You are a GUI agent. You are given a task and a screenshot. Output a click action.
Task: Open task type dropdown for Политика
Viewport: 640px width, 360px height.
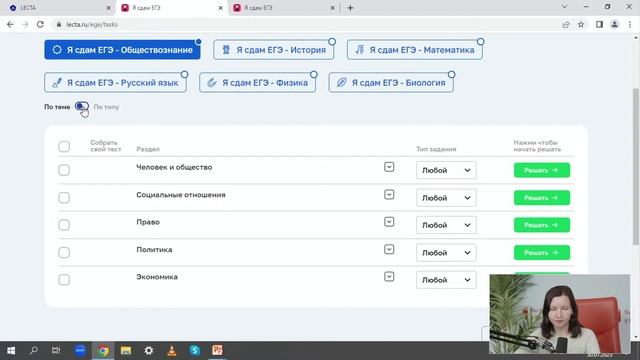point(446,253)
